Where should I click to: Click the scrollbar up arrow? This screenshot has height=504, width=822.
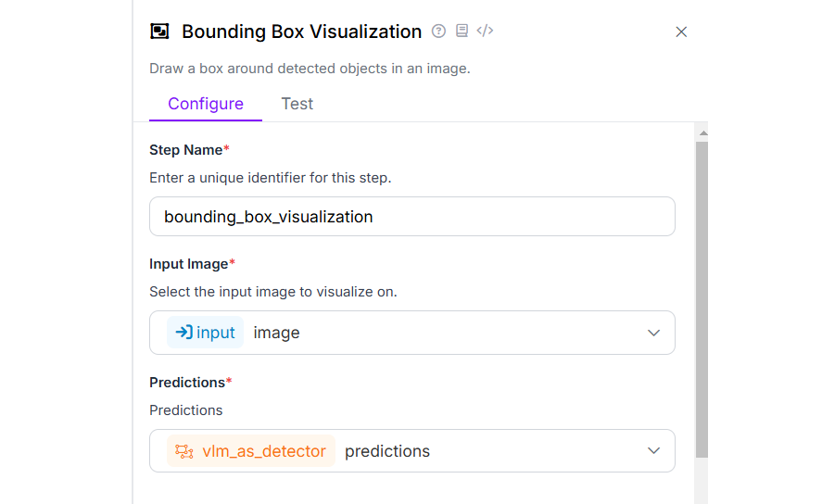pos(702,133)
